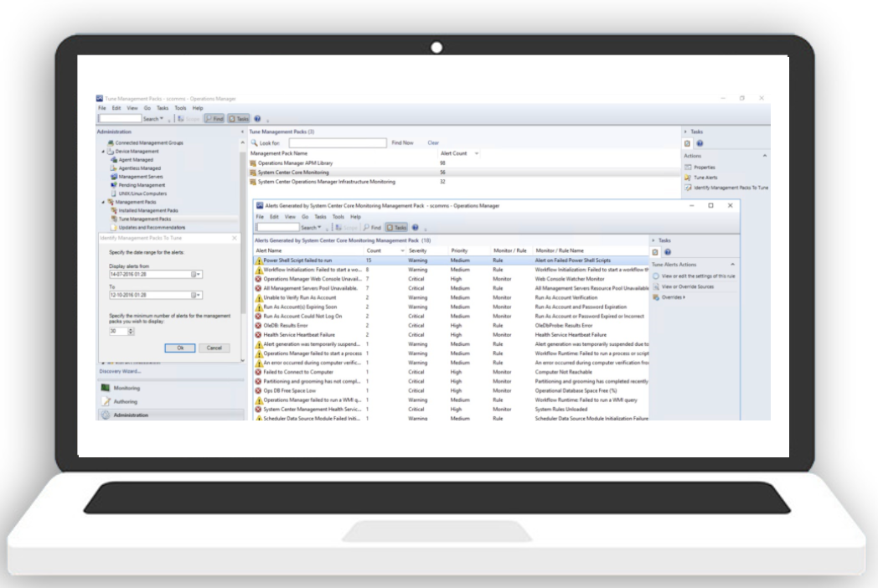This screenshot has width=878, height=588.
Task: Open the File menu in main window
Action: (102, 108)
